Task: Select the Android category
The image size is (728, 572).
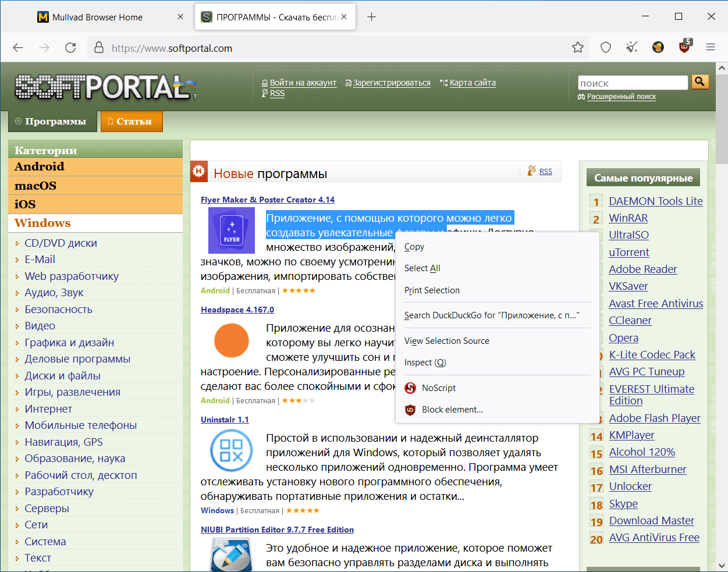Action: (x=95, y=166)
